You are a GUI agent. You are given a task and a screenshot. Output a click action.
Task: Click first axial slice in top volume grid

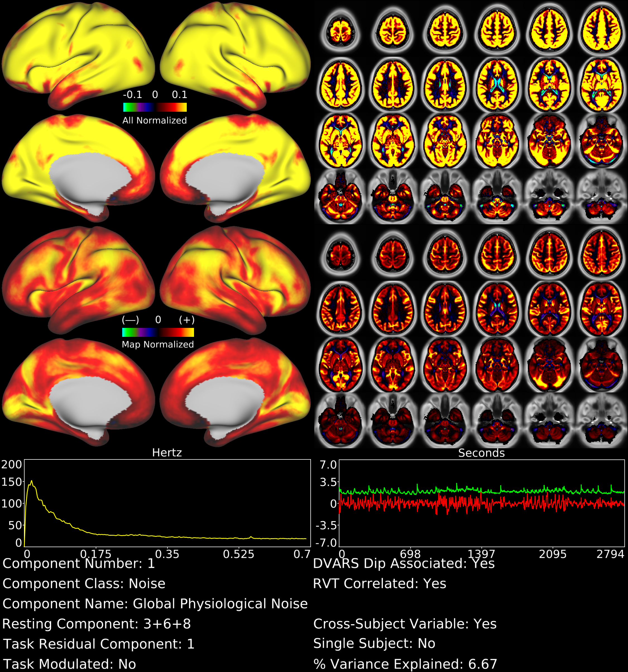tap(341, 30)
